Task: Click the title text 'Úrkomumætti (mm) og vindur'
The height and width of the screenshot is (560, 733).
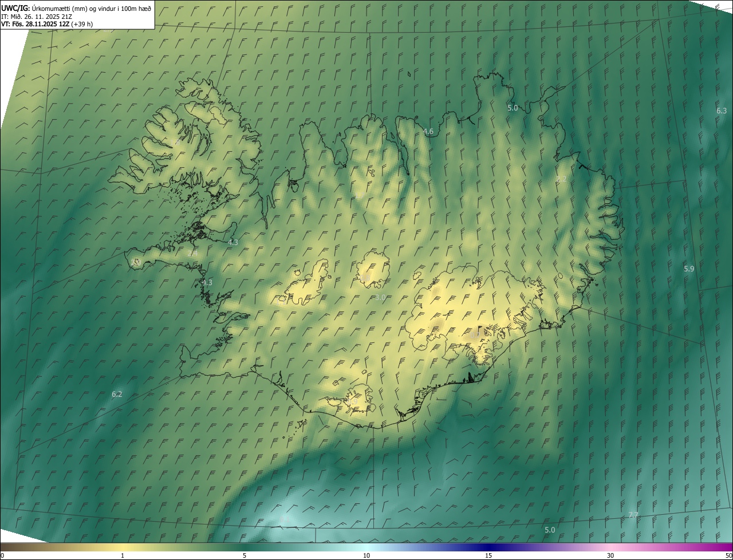Action: [x=74, y=8]
